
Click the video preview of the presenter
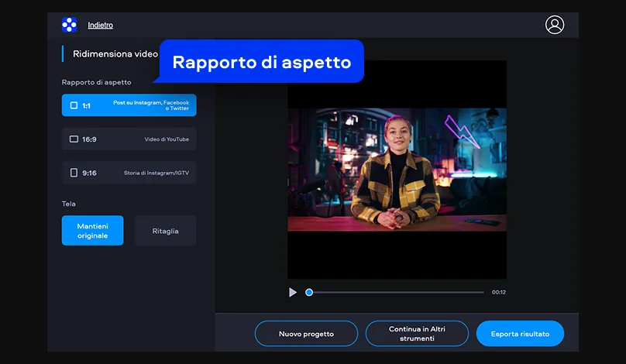(x=397, y=169)
